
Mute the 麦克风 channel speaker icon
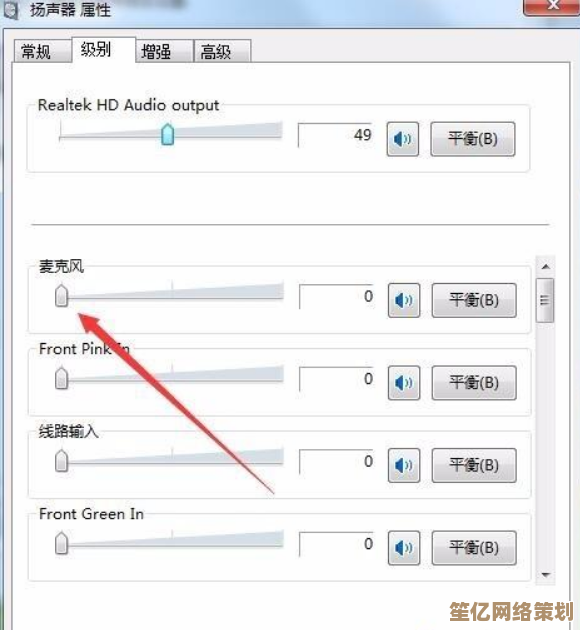404,301
